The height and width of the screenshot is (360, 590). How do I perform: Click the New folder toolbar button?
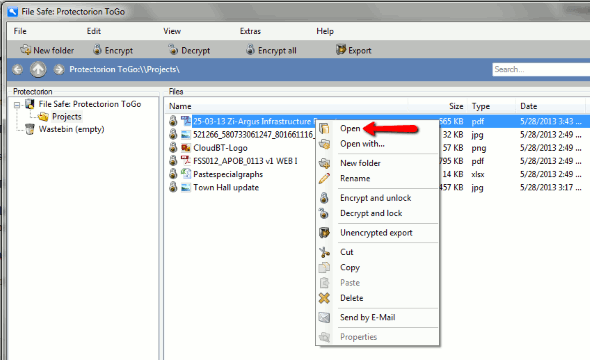tap(47, 50)
